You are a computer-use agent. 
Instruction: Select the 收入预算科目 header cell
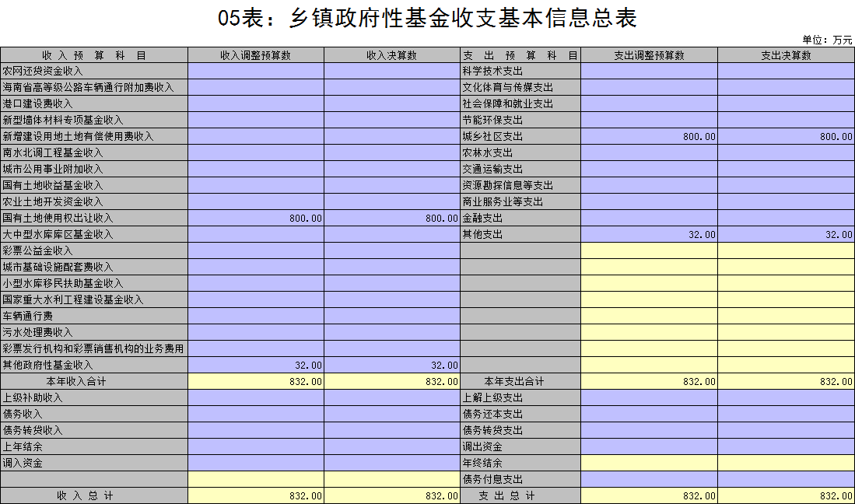[x=93, y=55]
